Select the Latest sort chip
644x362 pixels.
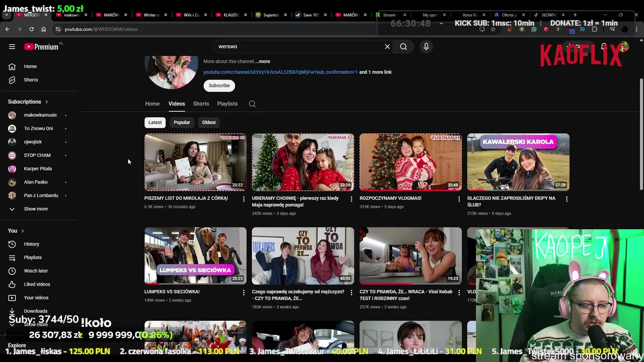(x=155, y=122)
